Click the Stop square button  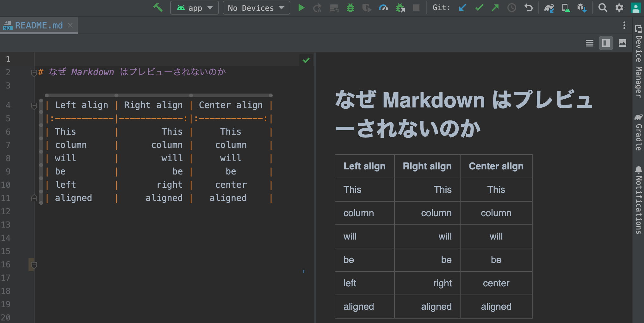click(416, 8)
